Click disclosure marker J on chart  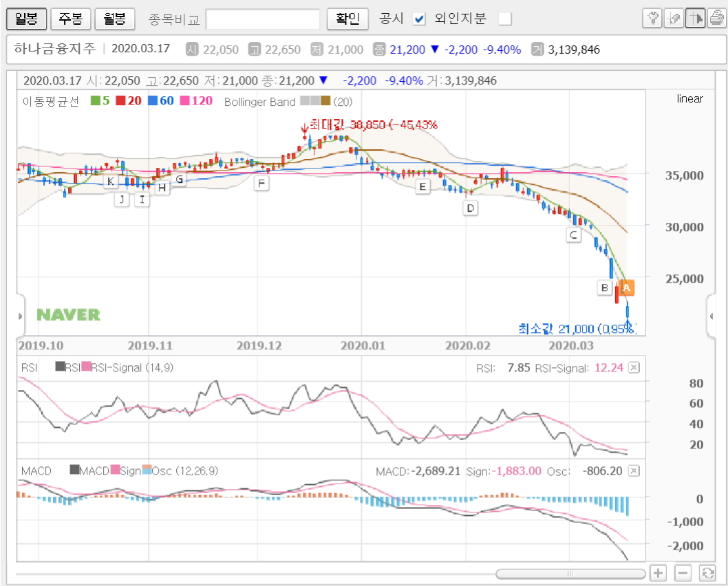pyautogui.click(x=122, y=199)
